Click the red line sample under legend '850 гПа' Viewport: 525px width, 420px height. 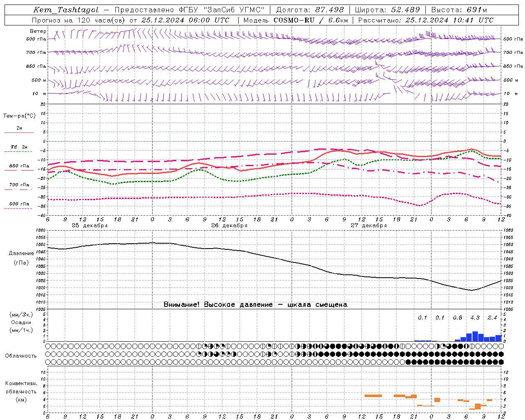coord(19,171)
